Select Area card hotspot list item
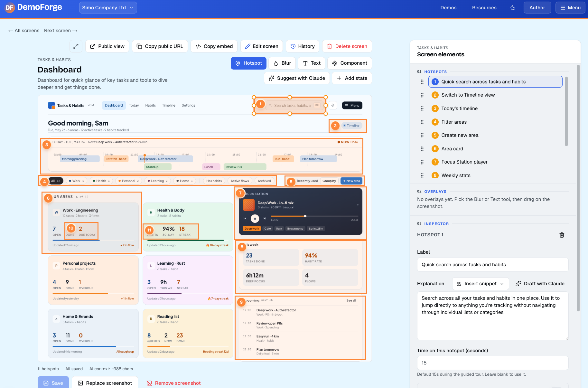Viewport: 588px width, 388px height. pyautogui.click(x=495, y=149)
